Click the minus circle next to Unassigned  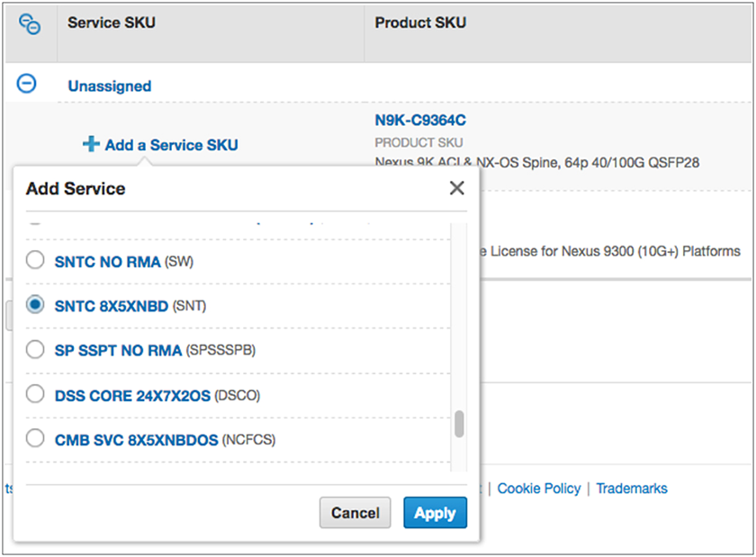tap(27, 83)
